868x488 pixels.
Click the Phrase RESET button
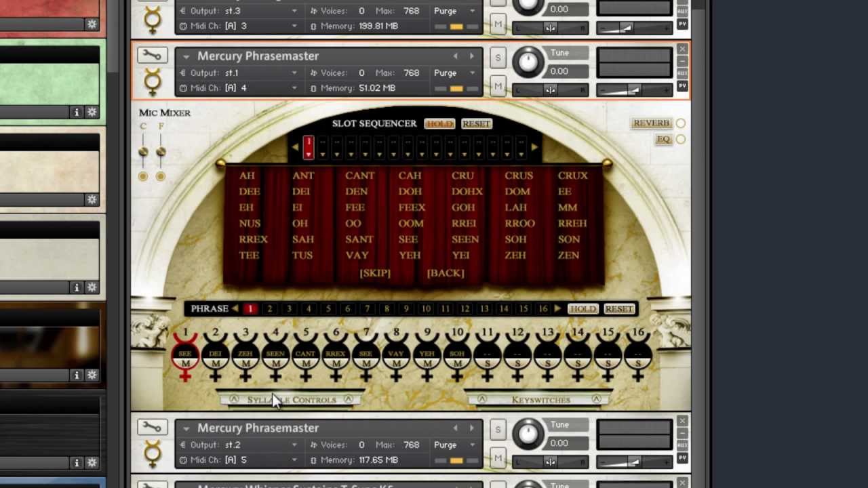point(619,308)
